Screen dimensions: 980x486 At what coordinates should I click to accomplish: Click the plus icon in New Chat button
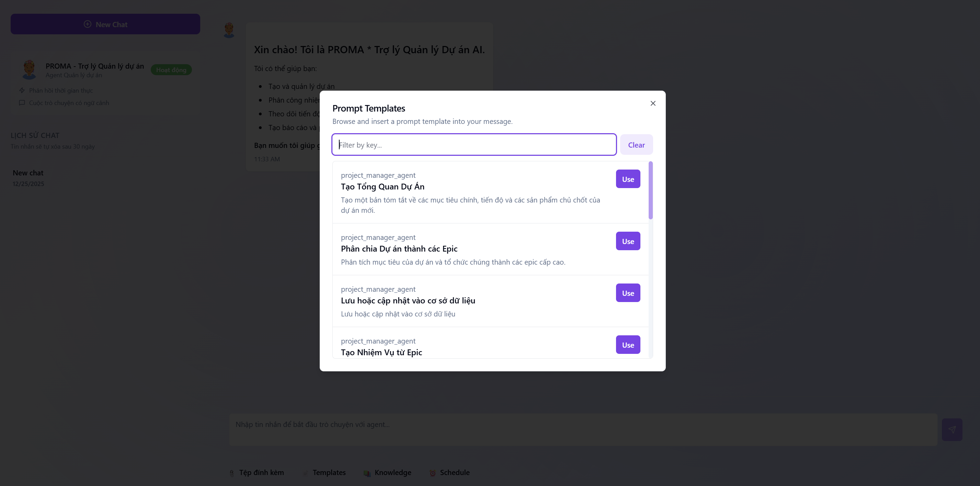tap(88, 24)
